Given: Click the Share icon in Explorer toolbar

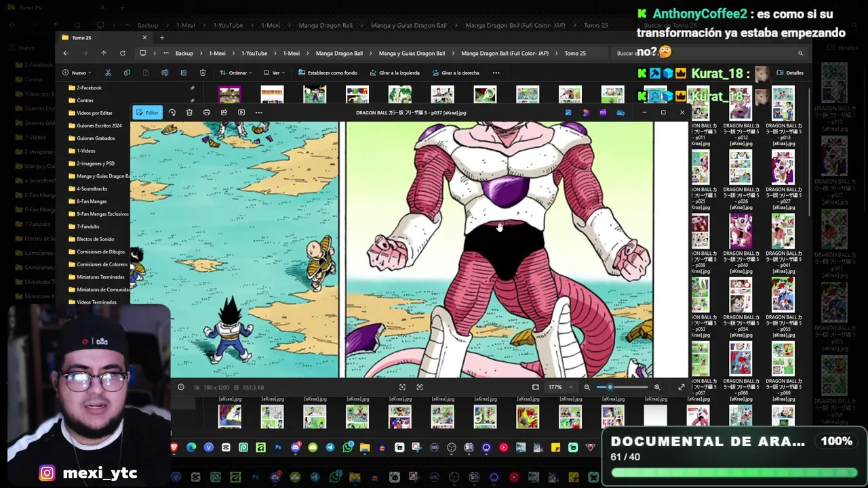Looking at the screenshot, I should point(184,73).
